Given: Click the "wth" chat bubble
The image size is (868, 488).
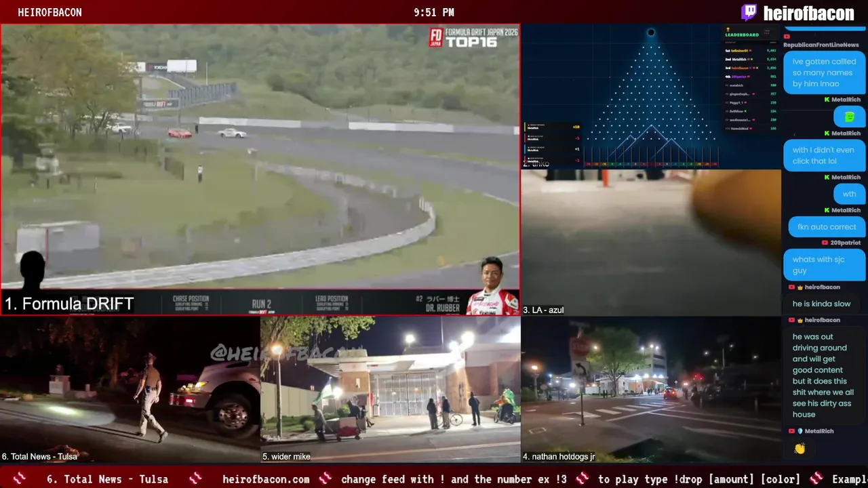Looking at the screenshot, I should pos(849,194).
